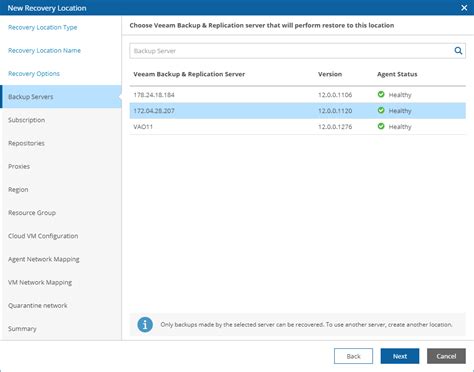This screenshot has height=372, width=474.
Task: Open the Summary step
Action: click(x=22, y=329)
